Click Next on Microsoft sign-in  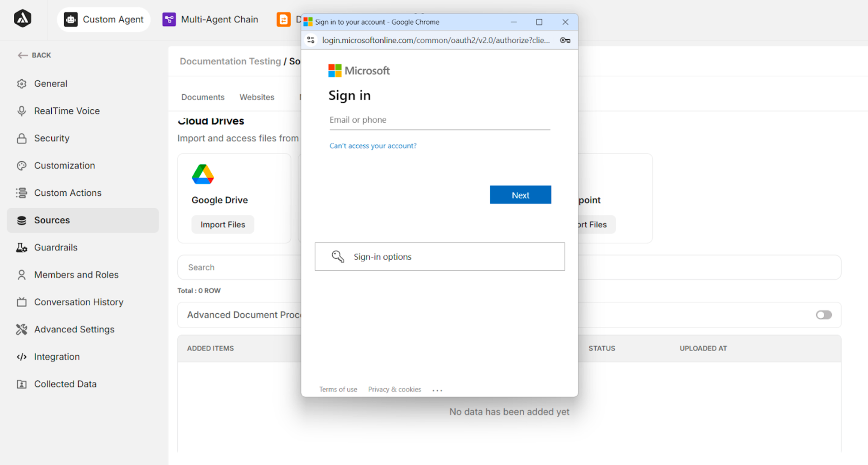tap(520, 195)
